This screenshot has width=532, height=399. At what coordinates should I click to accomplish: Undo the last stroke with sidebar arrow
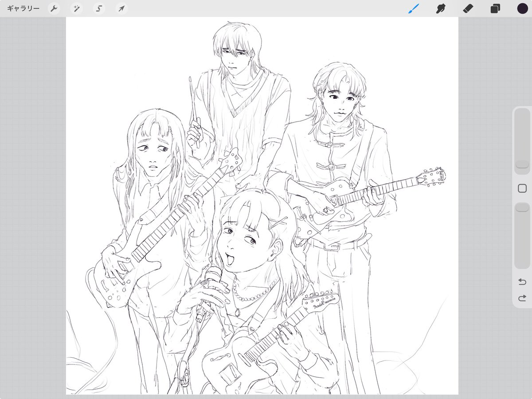coord(522,282)
